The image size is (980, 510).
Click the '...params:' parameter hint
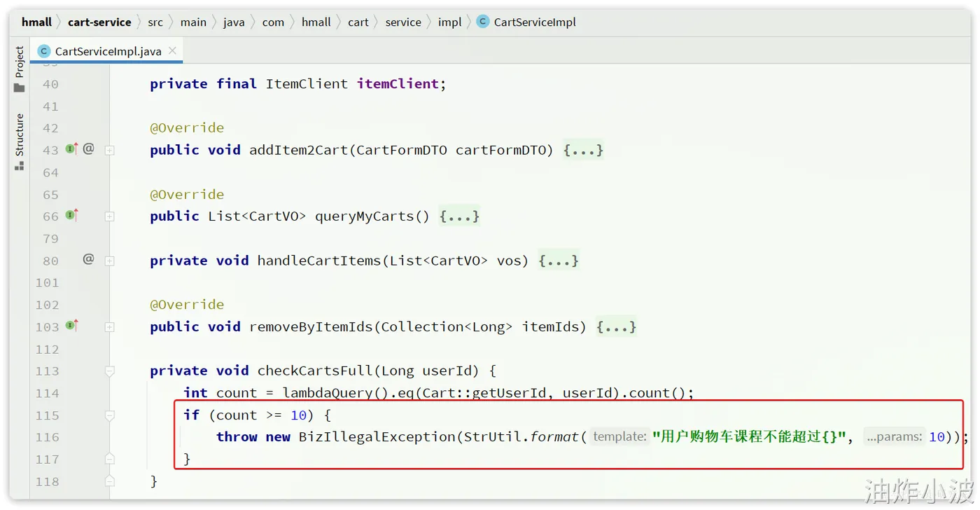point(894,437)
